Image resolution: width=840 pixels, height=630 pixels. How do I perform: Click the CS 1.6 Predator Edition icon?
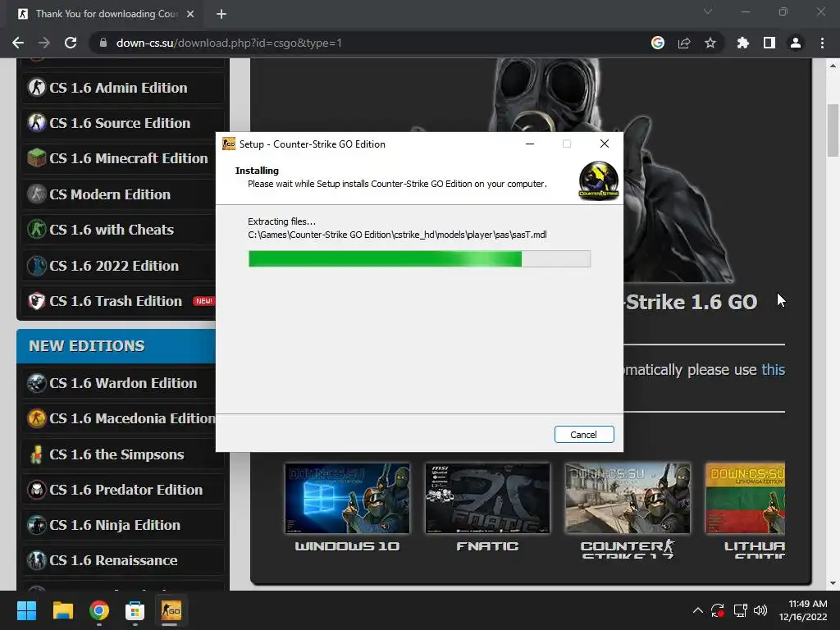pos(36,490)
